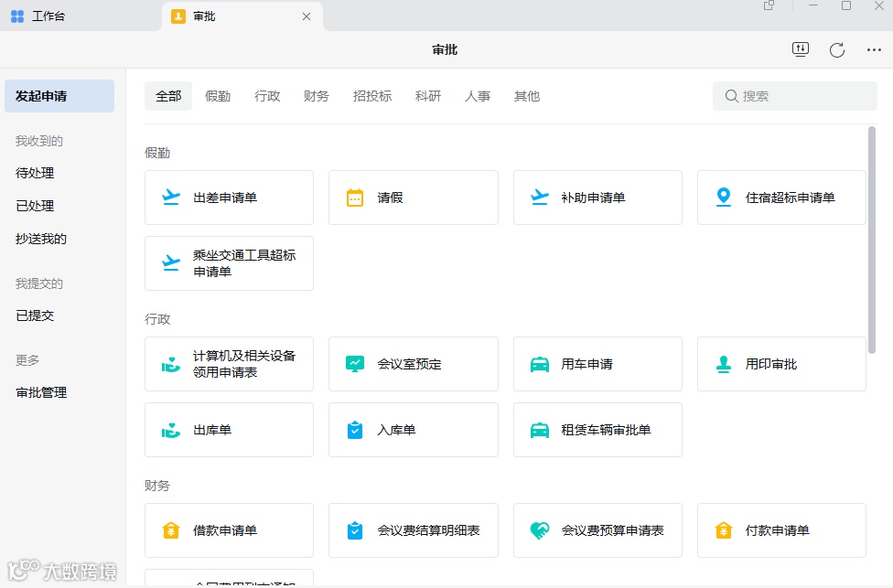
Task: Select the 科研 category tab
Action: coord(427,96)
